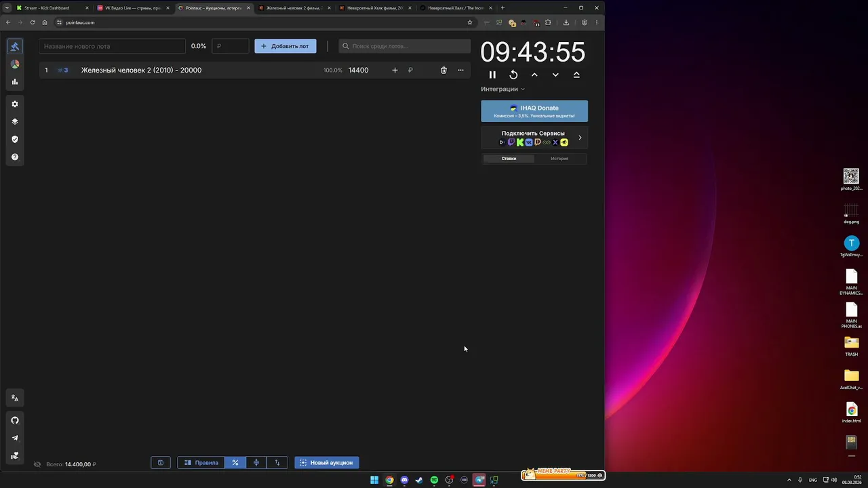The width and height of the screenshot is (868, 488).
Task: Click the save icon button in bottom toolbar
Action: pyautogui.click(x=161, y=463)
